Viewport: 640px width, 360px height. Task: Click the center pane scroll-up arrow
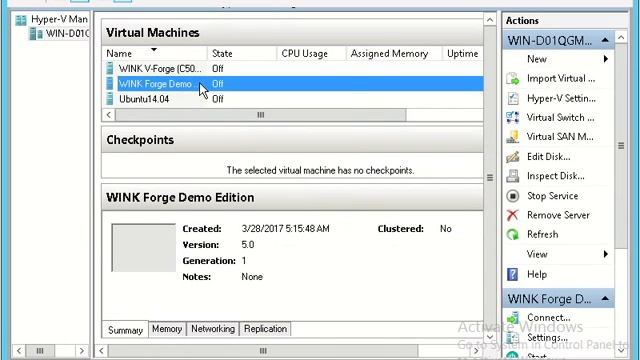point(490,20)
